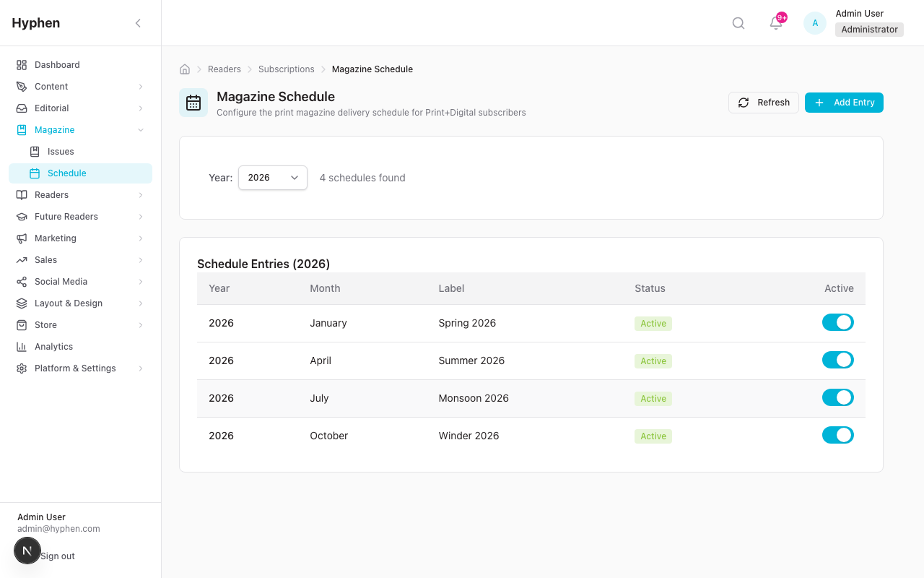
Task: Toggle off the April Summer 2026 entry
Action: (837, 361)
